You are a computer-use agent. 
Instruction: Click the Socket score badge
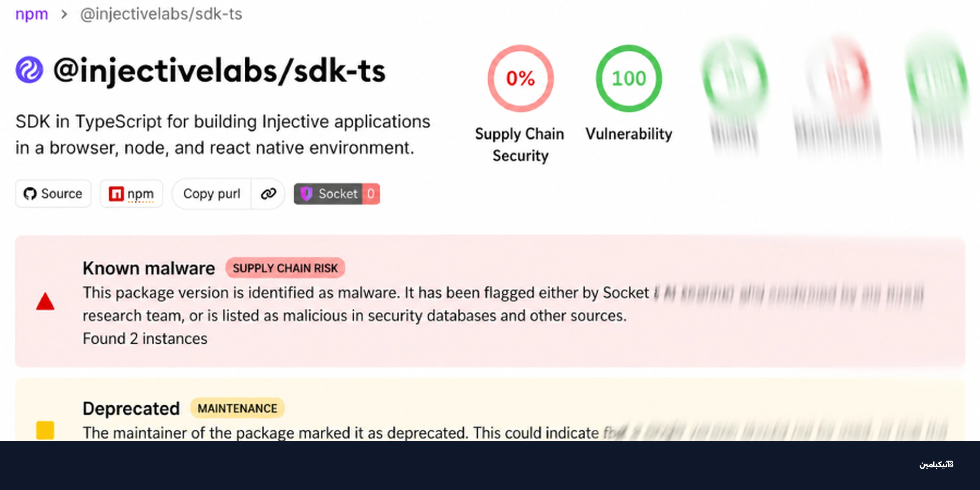337,194
